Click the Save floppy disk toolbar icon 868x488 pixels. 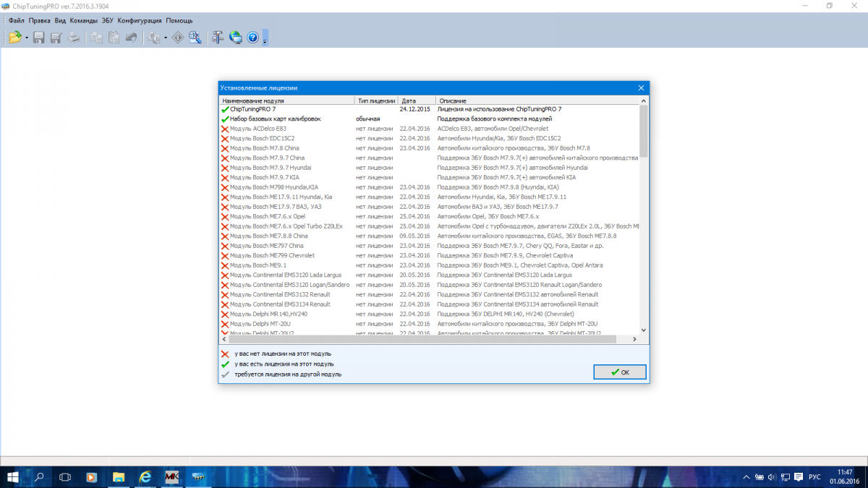pos(39,38)
